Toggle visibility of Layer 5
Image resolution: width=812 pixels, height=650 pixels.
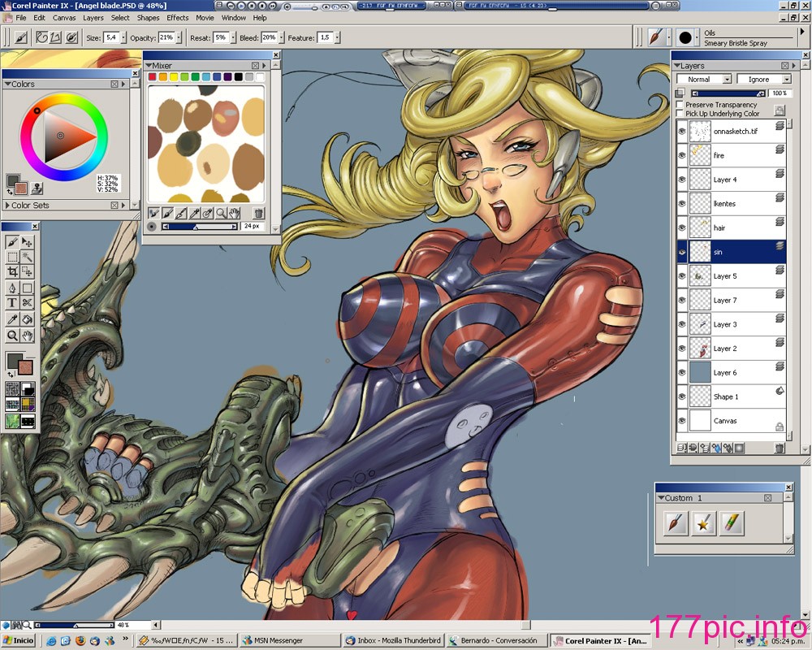(682, 276)
